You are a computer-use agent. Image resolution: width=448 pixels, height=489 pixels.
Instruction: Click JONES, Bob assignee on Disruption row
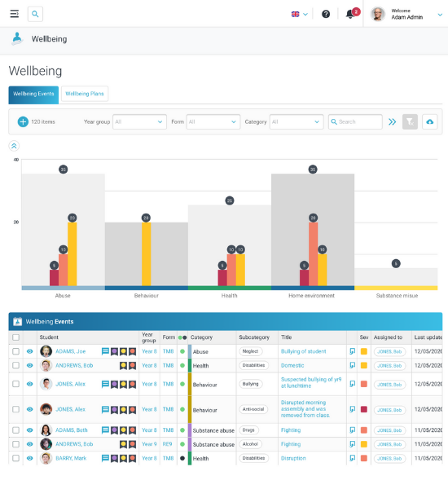pyautogui.click(x=389, y=458)
